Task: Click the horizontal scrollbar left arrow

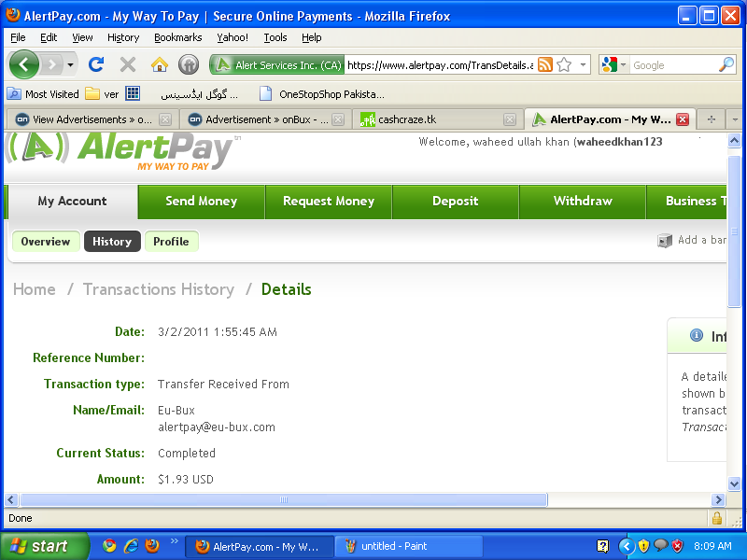Action: 11,499
